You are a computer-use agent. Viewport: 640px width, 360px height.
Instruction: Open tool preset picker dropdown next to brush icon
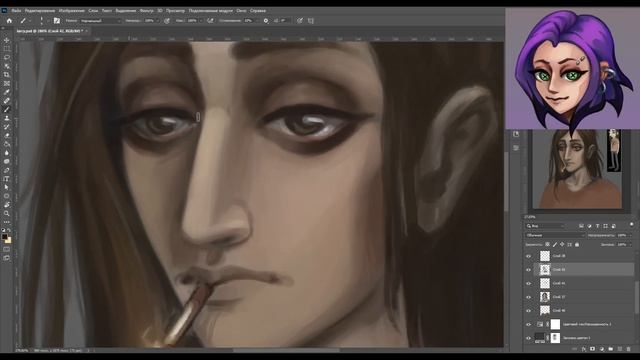30,20
